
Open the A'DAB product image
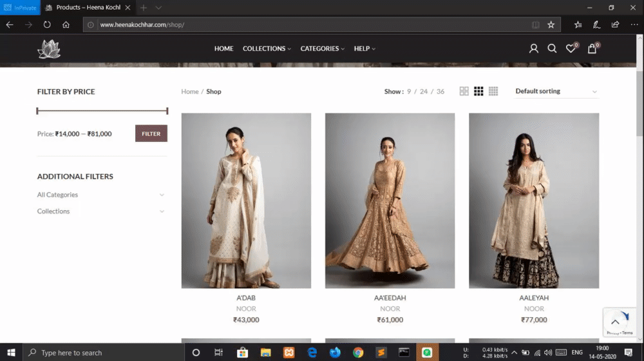coord(246,200)
